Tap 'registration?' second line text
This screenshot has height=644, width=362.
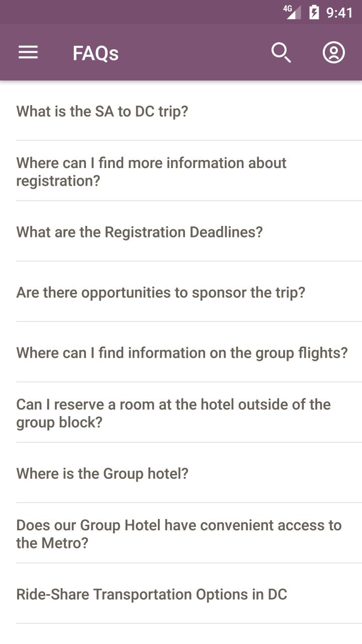(58, 181)
